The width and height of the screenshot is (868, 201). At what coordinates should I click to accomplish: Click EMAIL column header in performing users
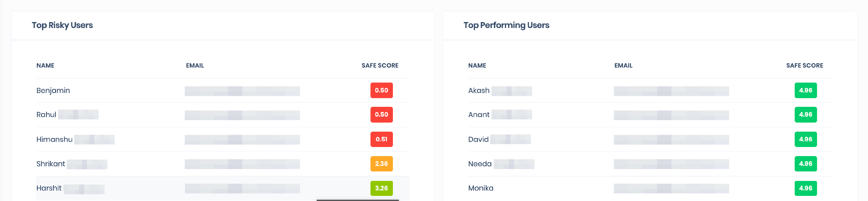pyautogui.click(x=623, y=65)
